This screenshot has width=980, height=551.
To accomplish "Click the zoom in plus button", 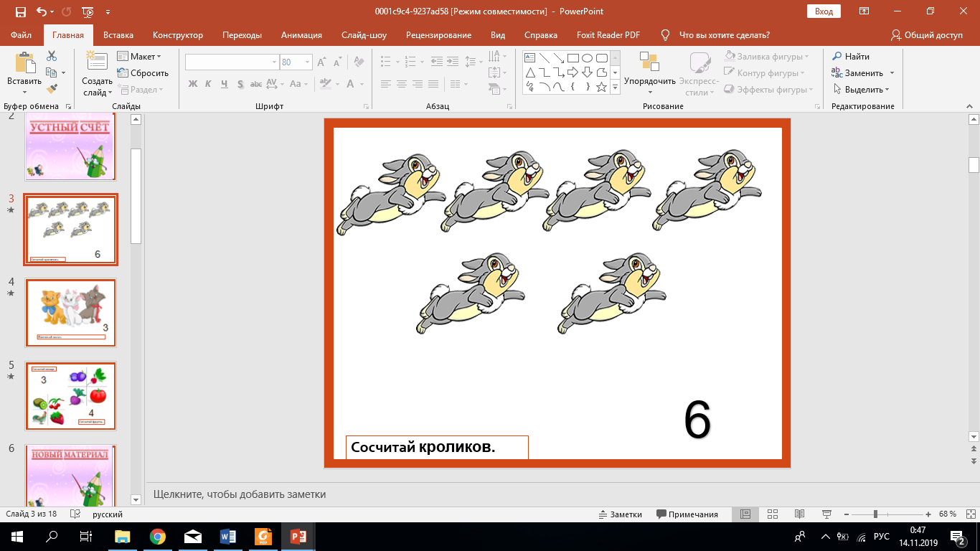I will 930,514.
